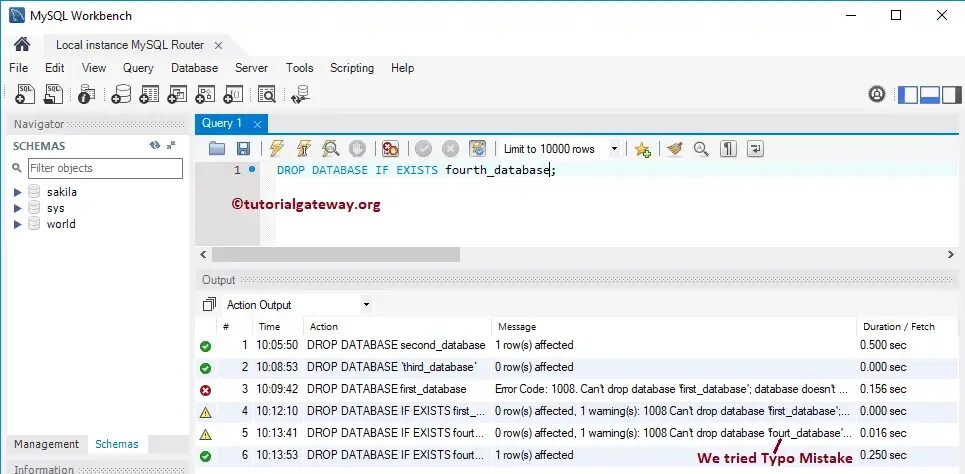Switch to the Schemas tab

(x=117, y=444)
